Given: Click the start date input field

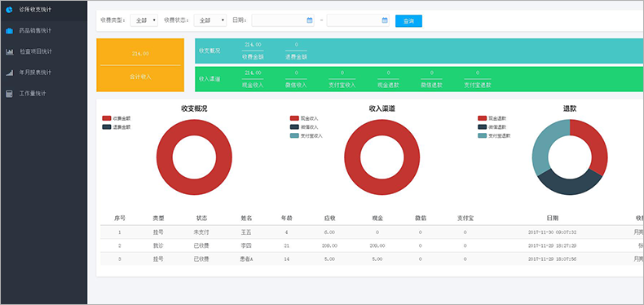Looking at the screenshot, I should (283, 20).
